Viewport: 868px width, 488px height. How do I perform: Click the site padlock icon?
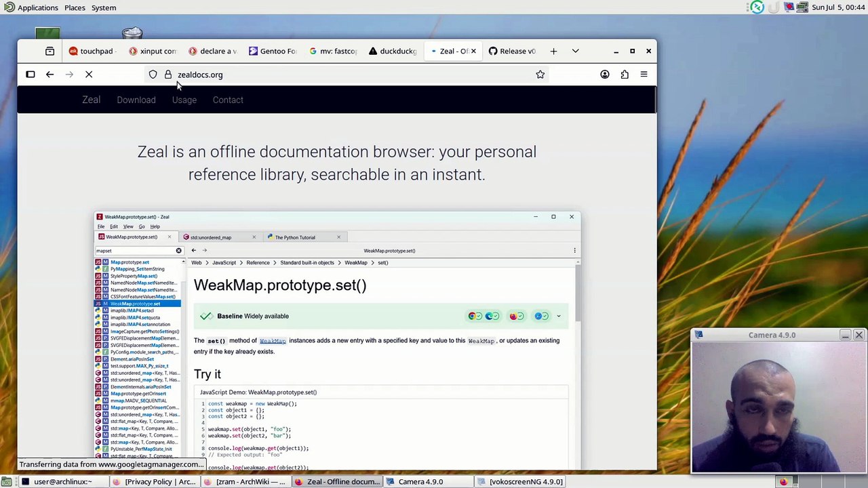click(168, 75)
